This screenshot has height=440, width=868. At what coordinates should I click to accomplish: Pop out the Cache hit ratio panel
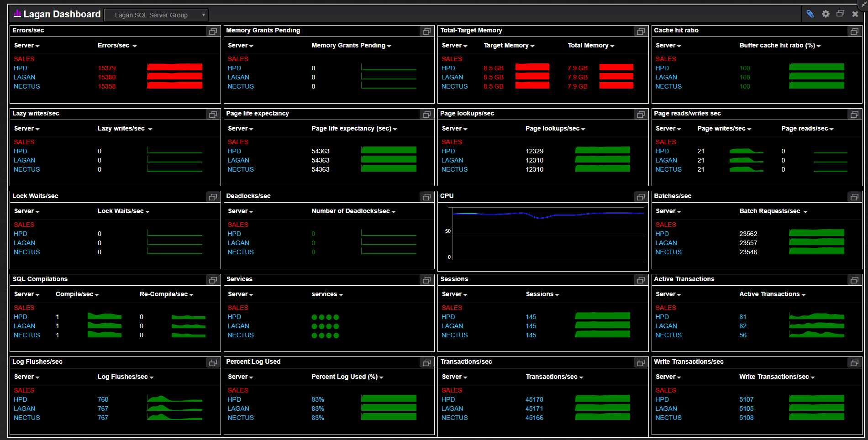854,31
